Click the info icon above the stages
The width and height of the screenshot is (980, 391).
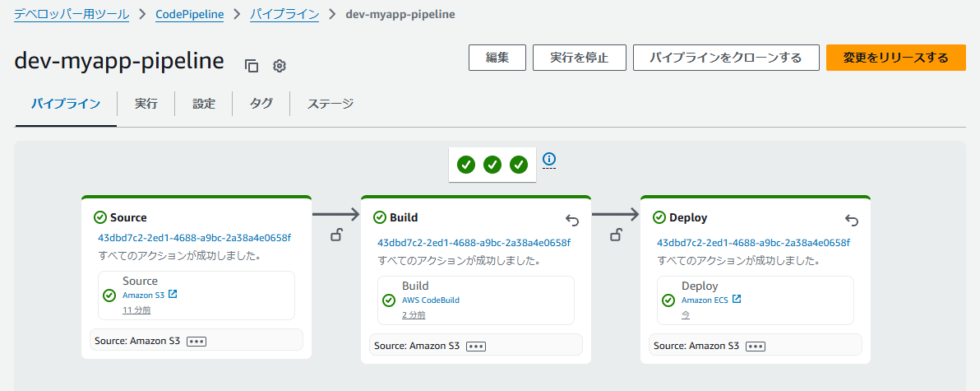click(549, 159)
